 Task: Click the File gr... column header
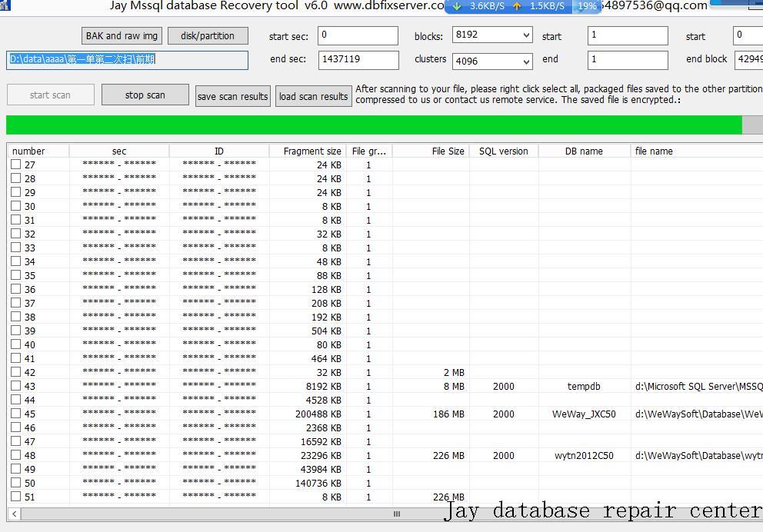click(x=369, y=151)
